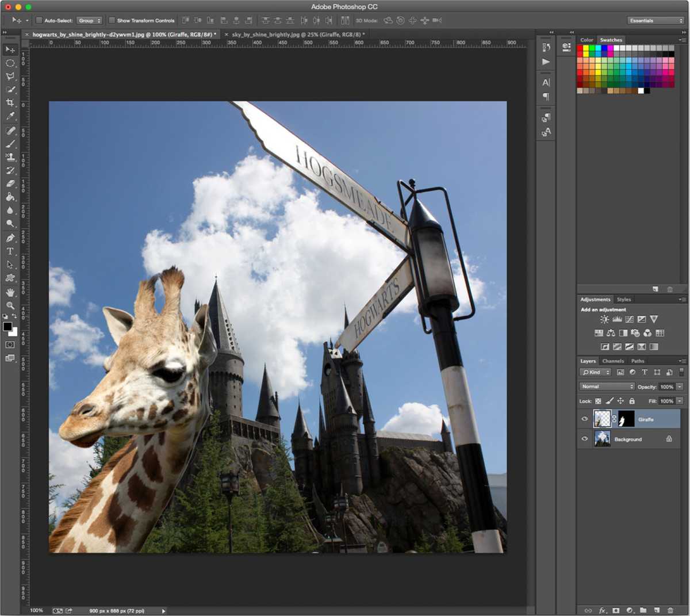
Task: Add a Levels adjustment
Action: click(617, 319)
